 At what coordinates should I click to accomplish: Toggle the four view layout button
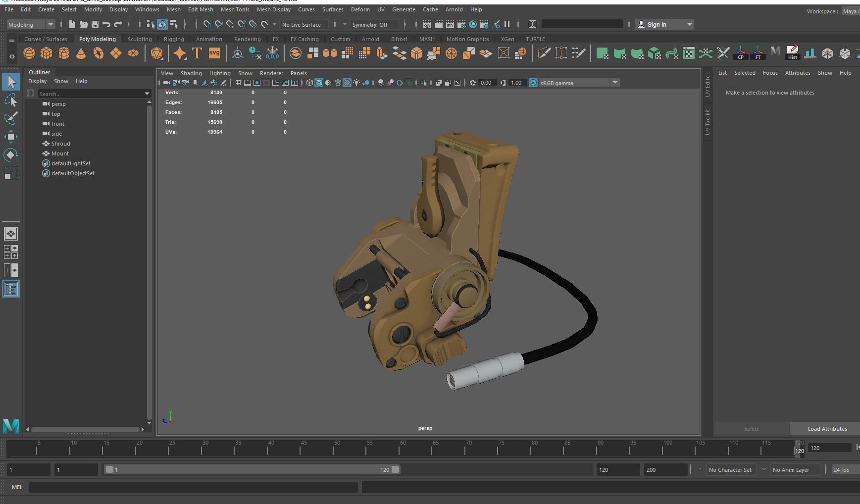[x=11, y=252]
